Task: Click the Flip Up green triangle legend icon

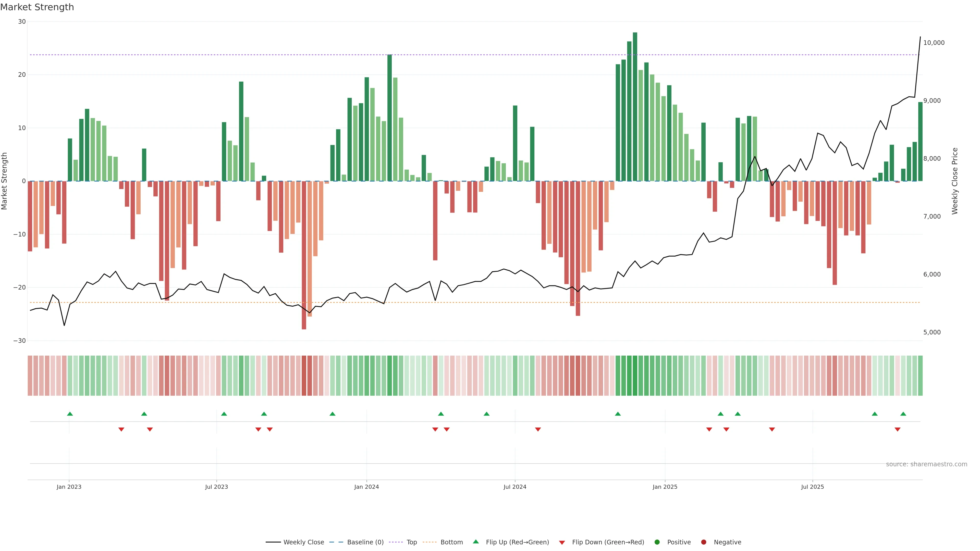Action: pos(475,542)
